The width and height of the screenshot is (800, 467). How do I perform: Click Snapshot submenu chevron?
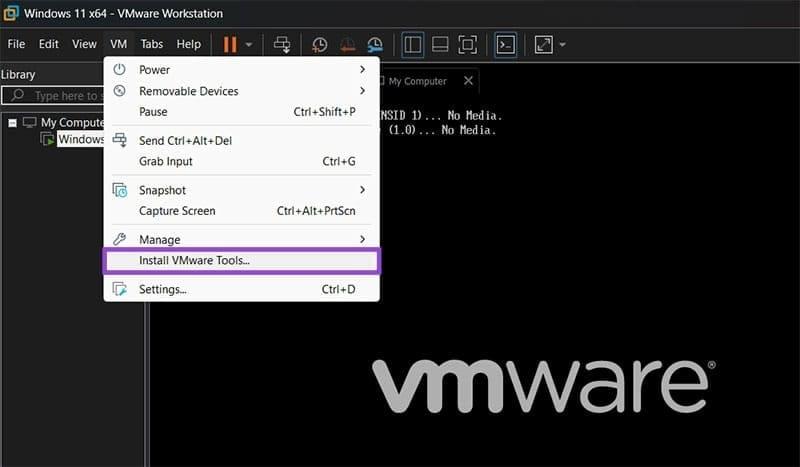[x=362, y=189]
